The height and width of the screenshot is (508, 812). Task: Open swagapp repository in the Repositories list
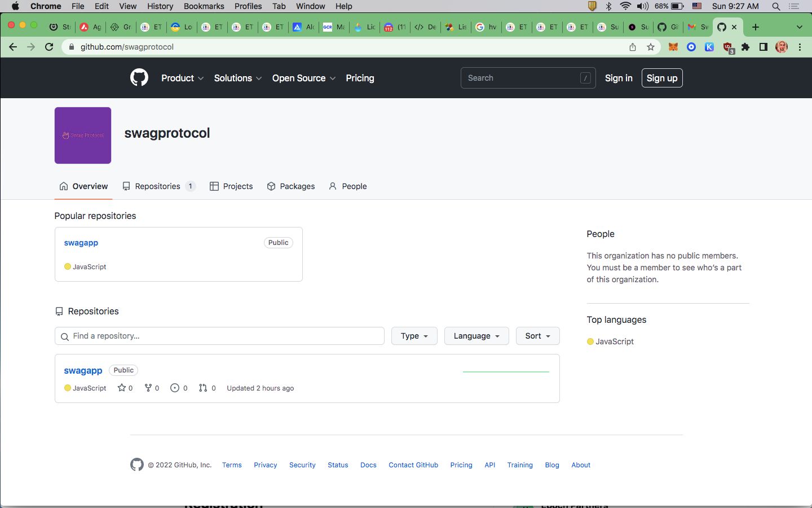pyautogui.click(x=83, y=370)
